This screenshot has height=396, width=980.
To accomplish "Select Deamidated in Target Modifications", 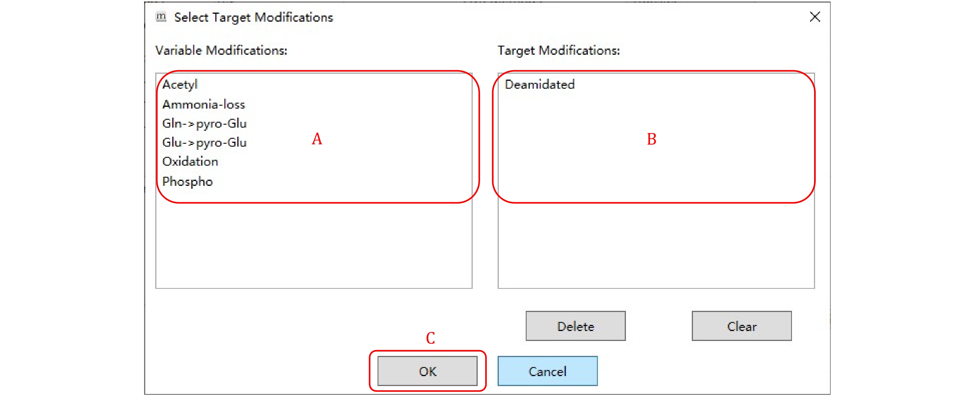I will 539,84.
